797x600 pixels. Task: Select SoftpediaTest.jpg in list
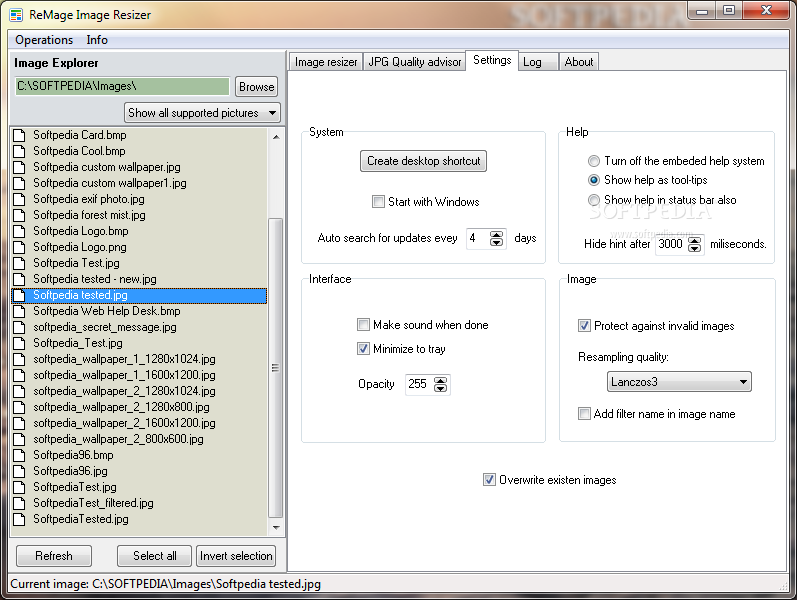[75, 488]
